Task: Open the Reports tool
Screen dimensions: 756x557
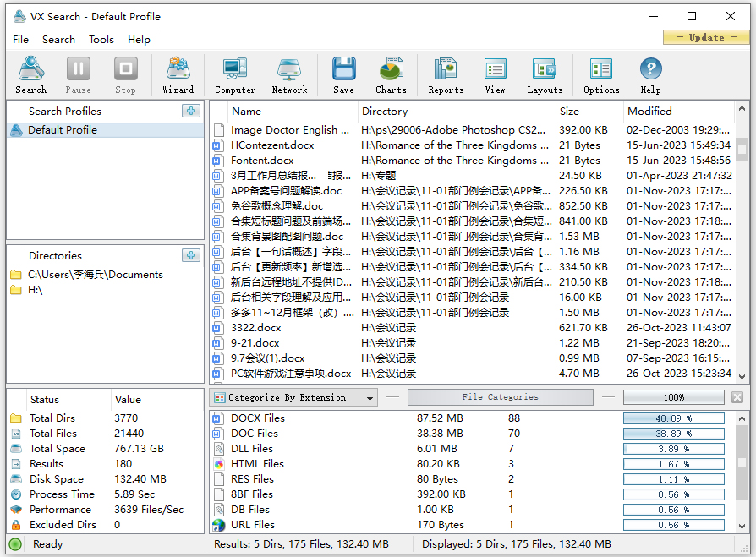Action: (x=446, y=75)
